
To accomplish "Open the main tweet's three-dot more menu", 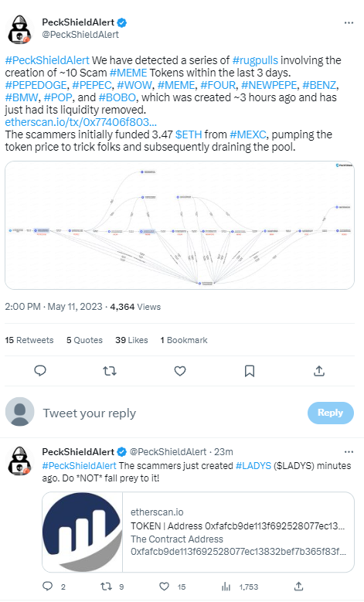I will pyautogui.click(x=349, y=23).
